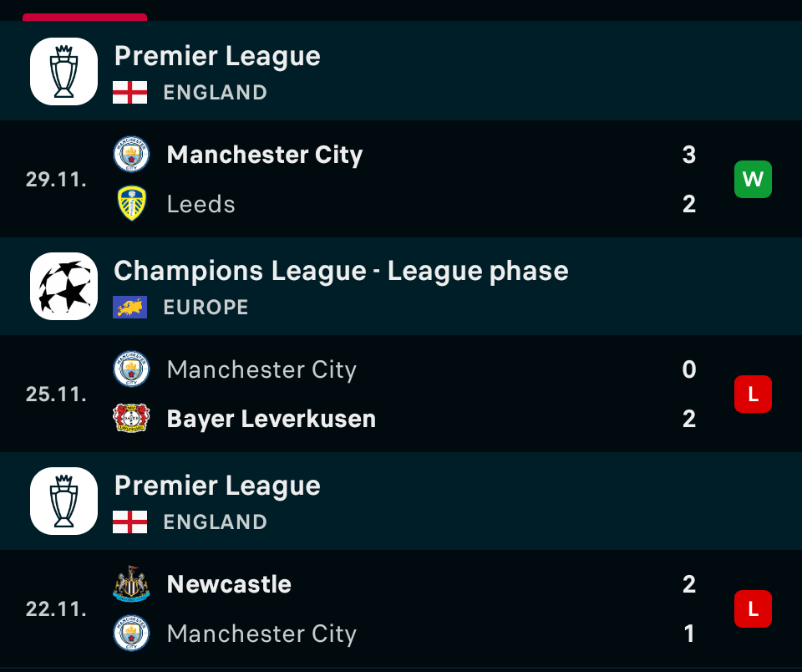The width and height of the screenshot is (802, 672).
Task: Click the Newcastle club crest
Action: pyautogui.click(x=131, y=584)
